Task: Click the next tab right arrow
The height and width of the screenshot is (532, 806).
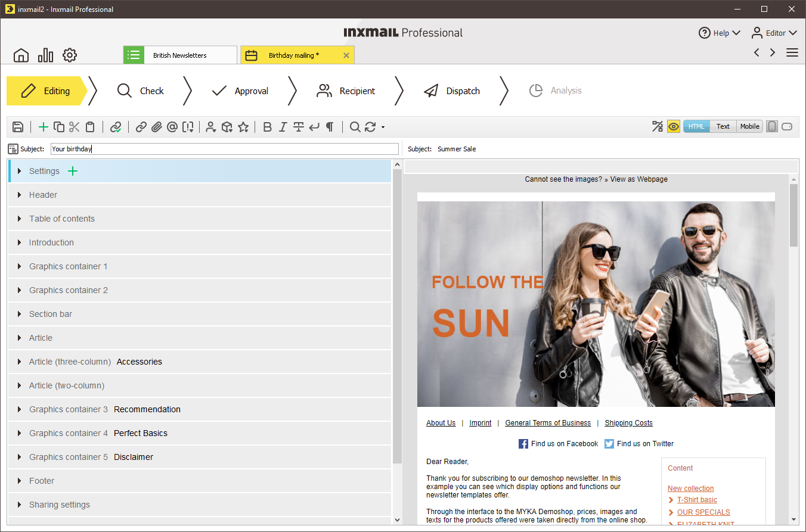Action: point(773,52)
